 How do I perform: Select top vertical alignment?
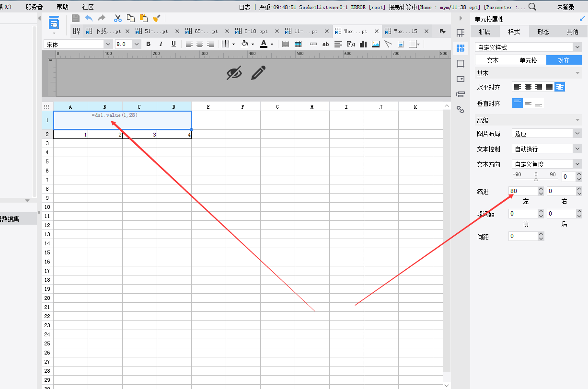(x=518, y=103)
